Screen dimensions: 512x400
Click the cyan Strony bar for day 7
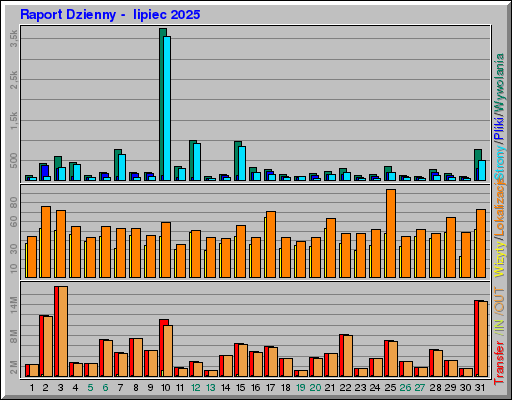122,168
